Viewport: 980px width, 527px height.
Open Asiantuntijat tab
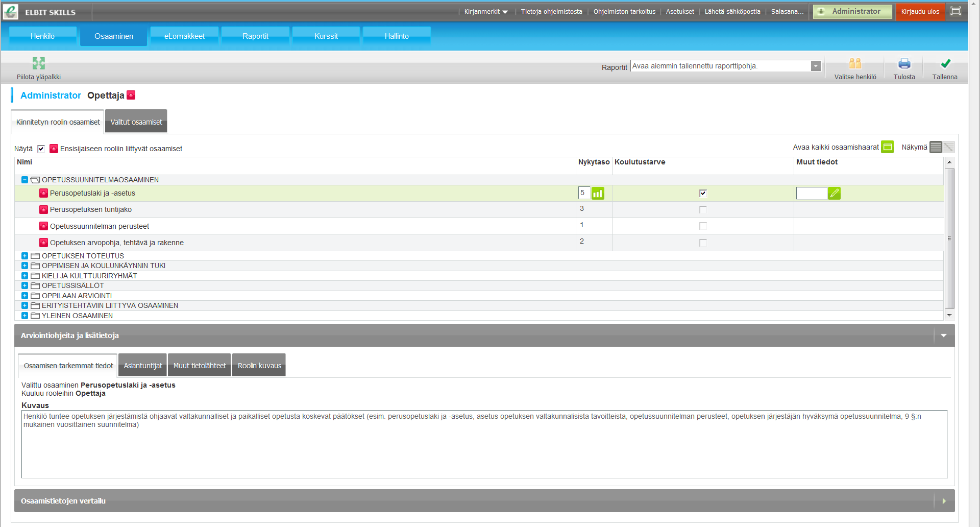(x=143, y=366)
